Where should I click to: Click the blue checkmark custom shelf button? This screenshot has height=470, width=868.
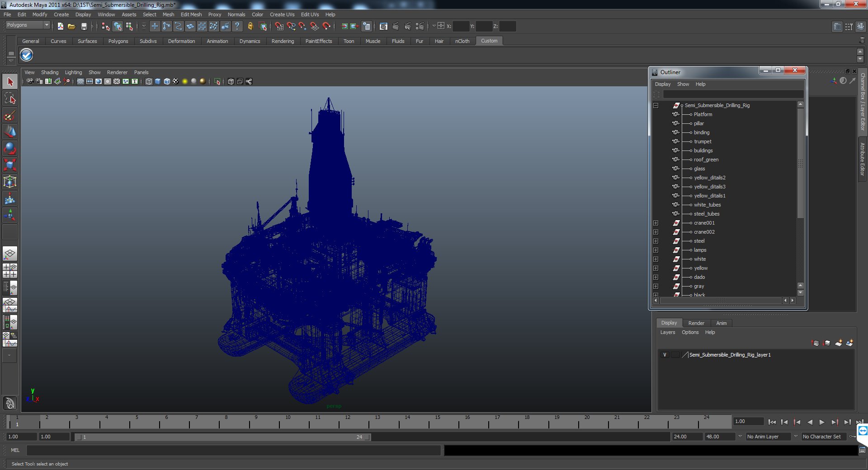[x=27, y=55]
